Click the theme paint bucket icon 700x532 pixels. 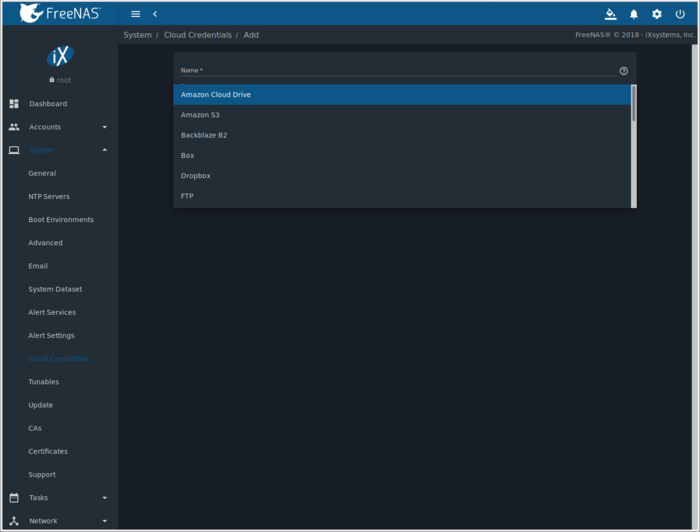pyautogui.click(x=610, y=14)
